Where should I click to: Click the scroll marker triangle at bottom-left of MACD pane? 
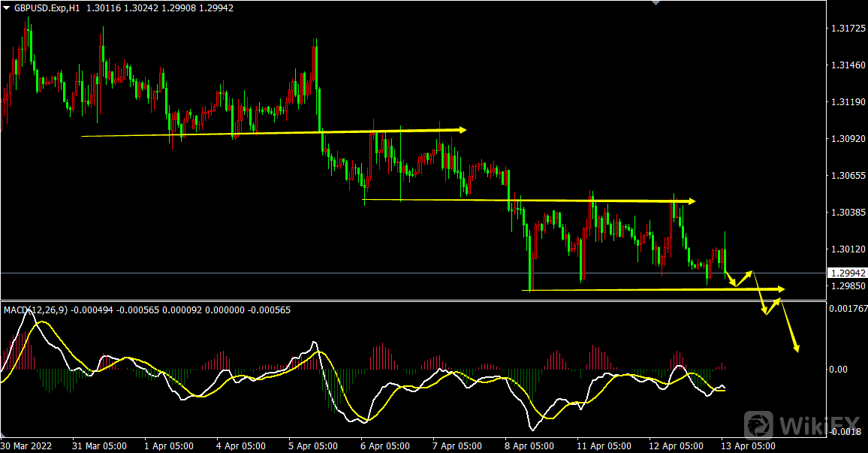3,434
